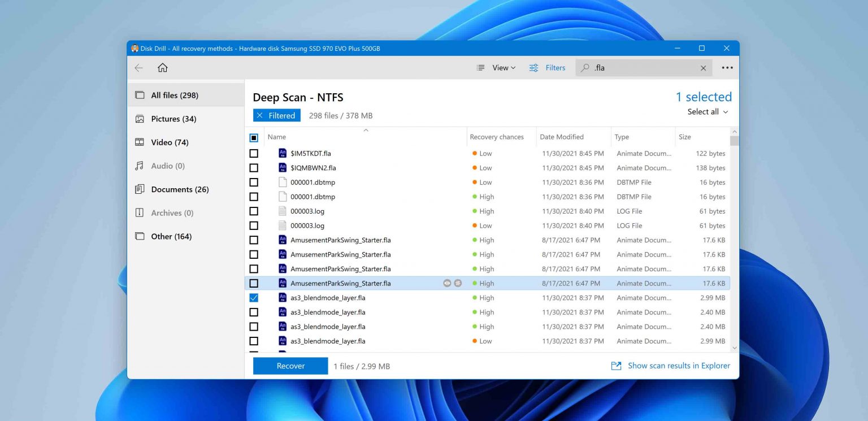
Task: Select Pictures (34) category in sidebar
Action: click(x=173, y=119)
